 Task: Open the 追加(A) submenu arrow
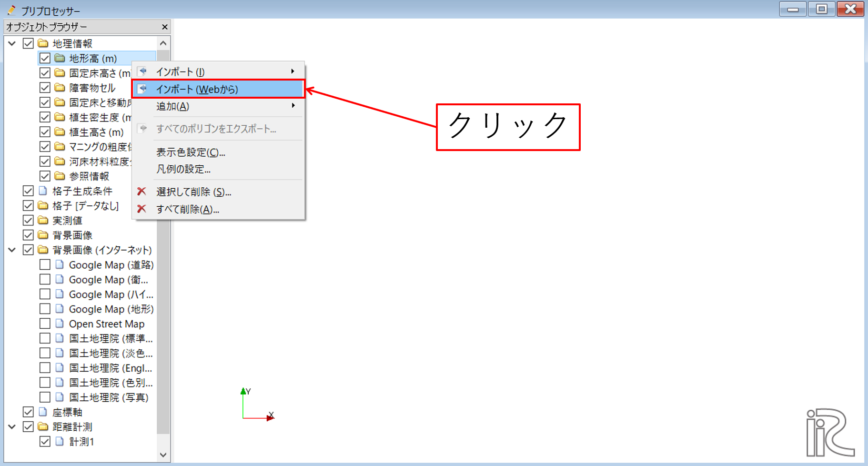point(293,106)
